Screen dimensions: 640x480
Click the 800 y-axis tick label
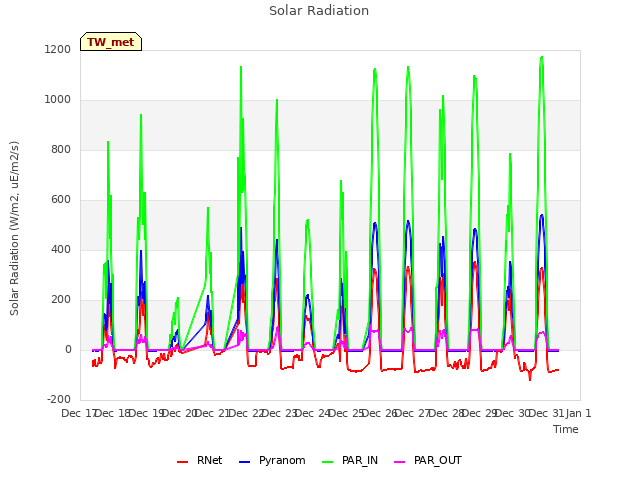[x=61, y=150]
